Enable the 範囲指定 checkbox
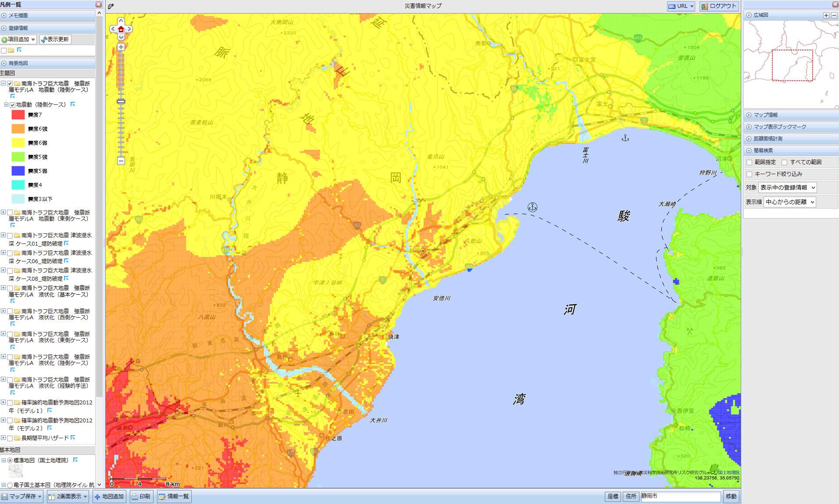The image size is (839, 504). [750, 162]
